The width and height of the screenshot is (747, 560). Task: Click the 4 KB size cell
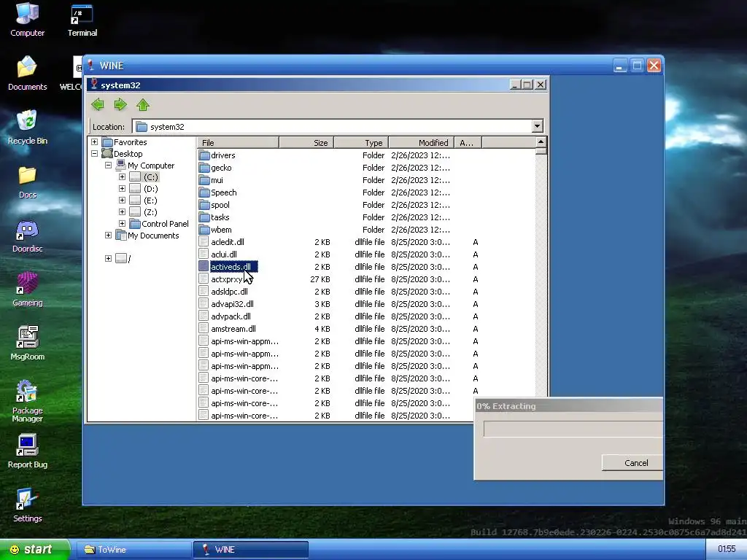coord(322,329)
